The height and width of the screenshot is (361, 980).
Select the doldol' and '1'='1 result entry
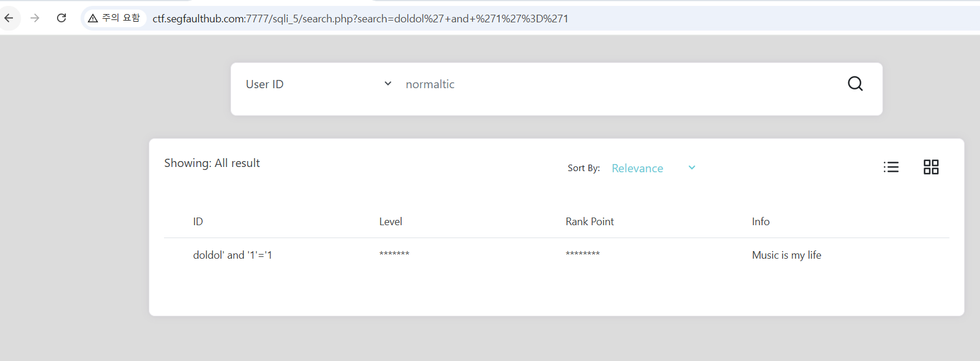232,255
